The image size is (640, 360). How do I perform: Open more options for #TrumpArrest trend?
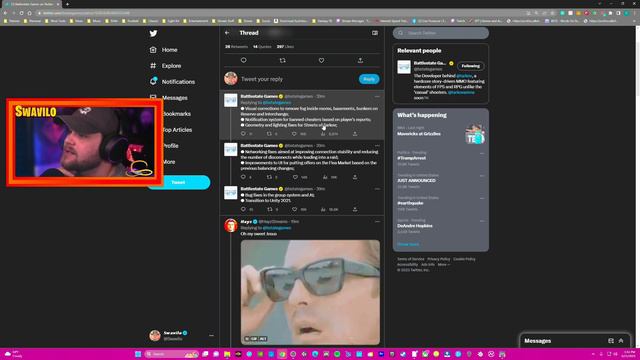pos(482,153)
